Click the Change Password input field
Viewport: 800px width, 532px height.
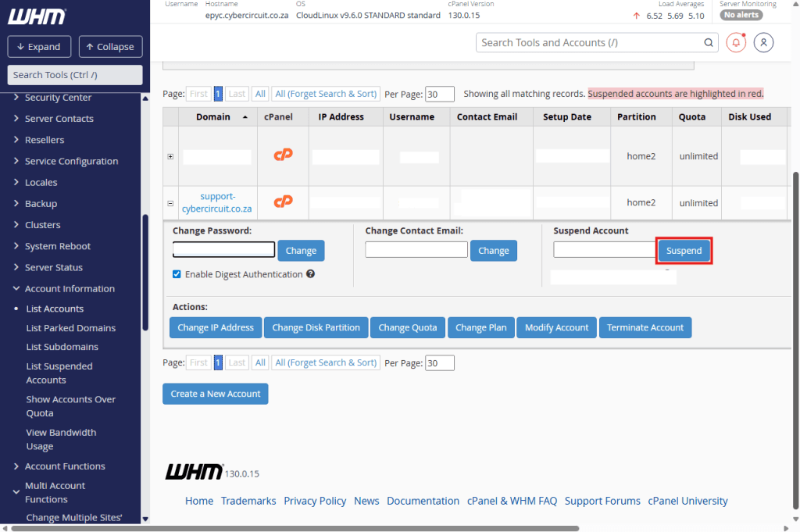pos(223,250)
